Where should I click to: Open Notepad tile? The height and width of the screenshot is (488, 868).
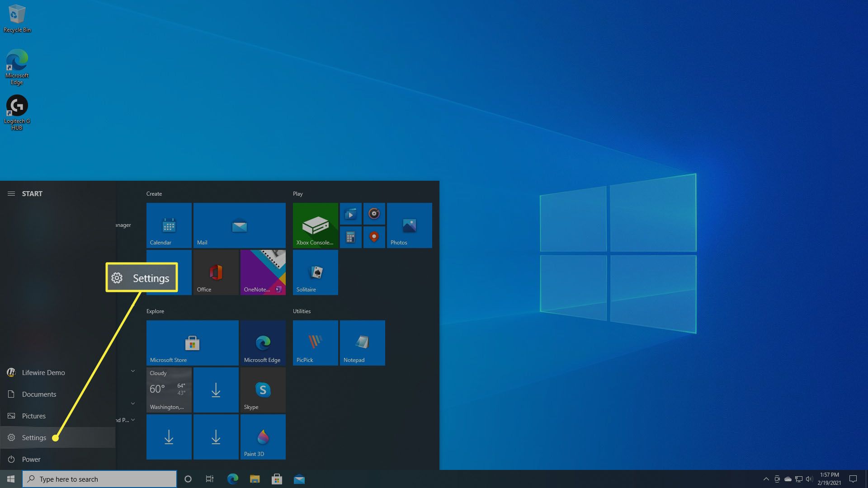[362, 343]
